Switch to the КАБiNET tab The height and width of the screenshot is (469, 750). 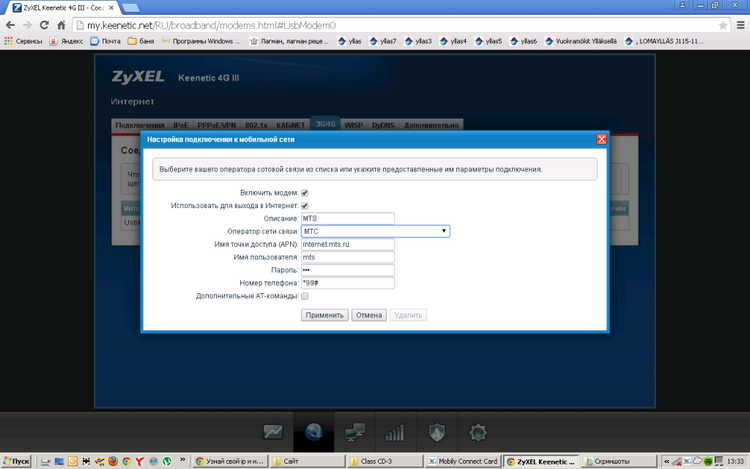tap(290, 125)
